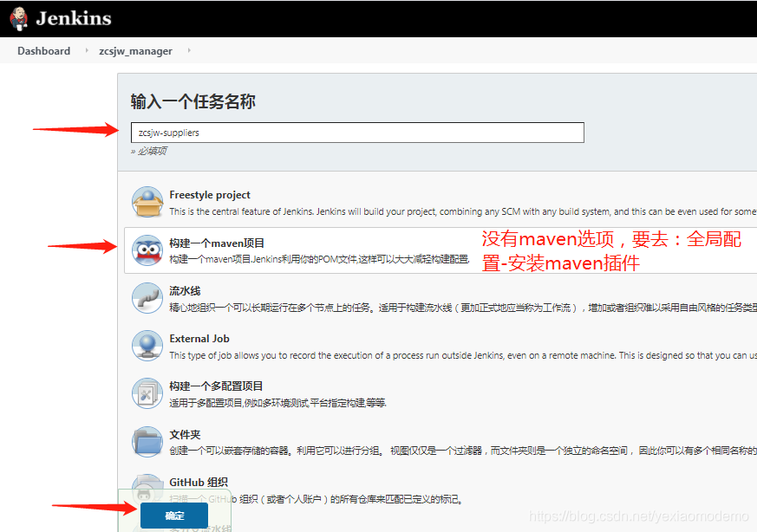Choose the External Job option title
757x532 pixels.
pyautogui.click(x=199, y=339)
